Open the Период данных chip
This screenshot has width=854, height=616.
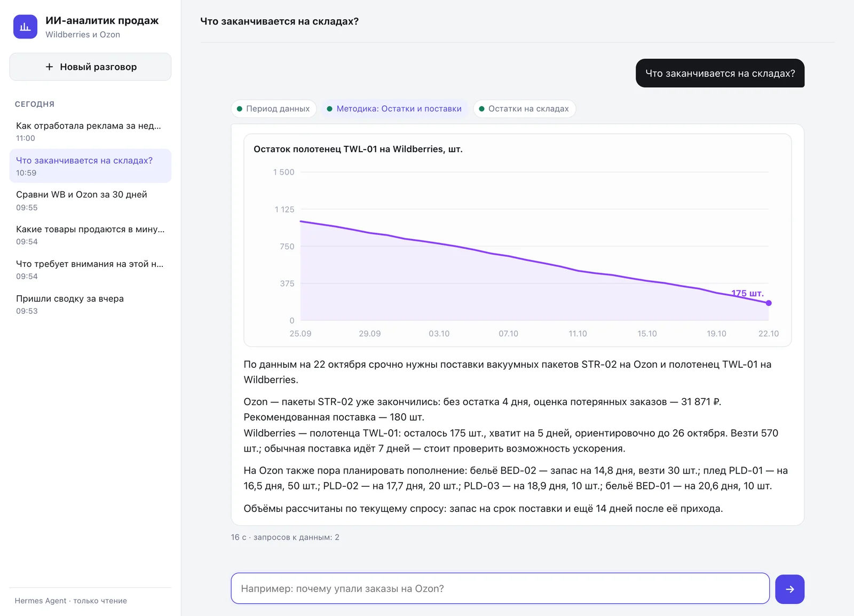[273, 109]
